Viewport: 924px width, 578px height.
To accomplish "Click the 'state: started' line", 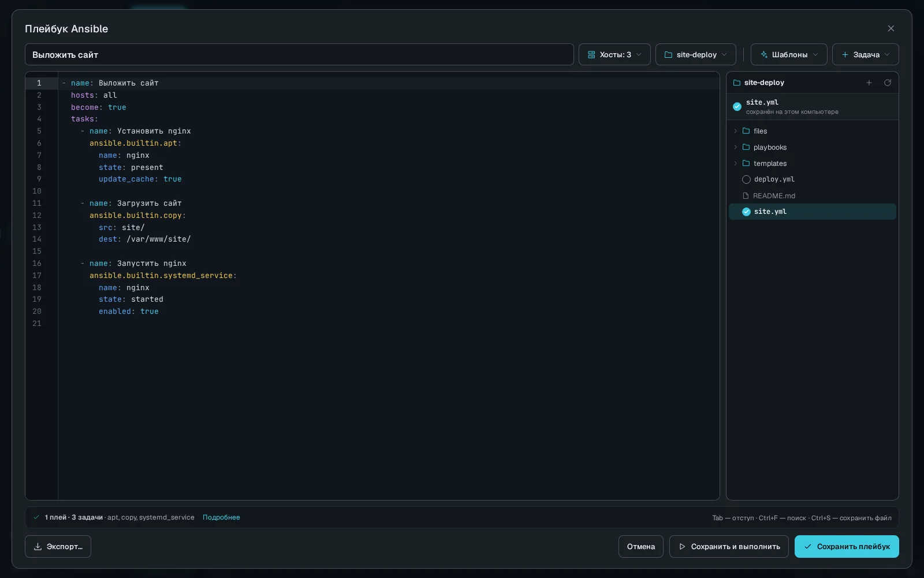I will [x=131, y=299].
